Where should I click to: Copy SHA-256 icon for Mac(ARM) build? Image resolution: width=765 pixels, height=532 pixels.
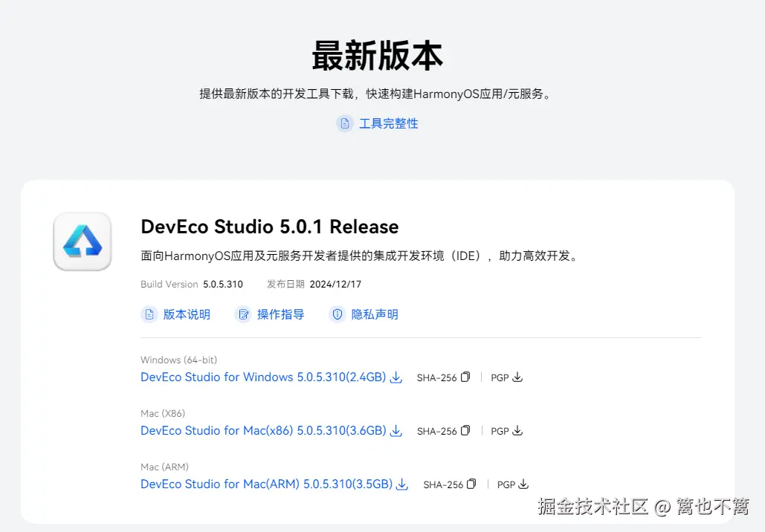tap(471, 484)
